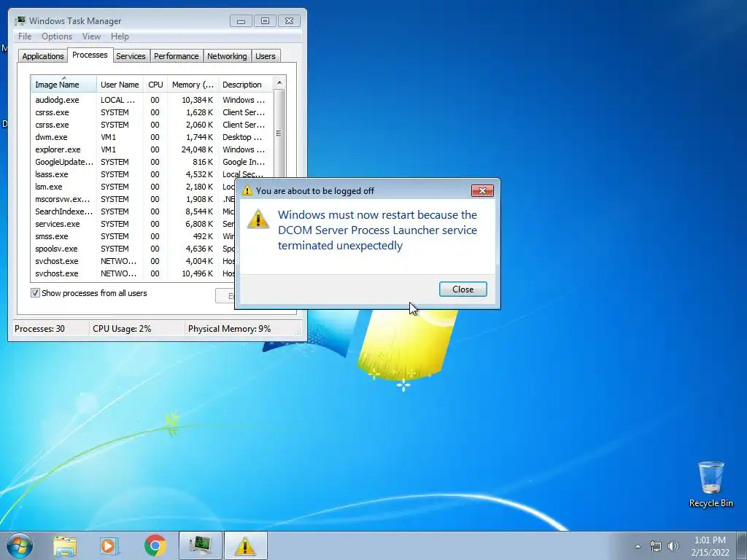Select the Processes tab
Viewport: 747px width, 560px height.
[x=90, y=55]
